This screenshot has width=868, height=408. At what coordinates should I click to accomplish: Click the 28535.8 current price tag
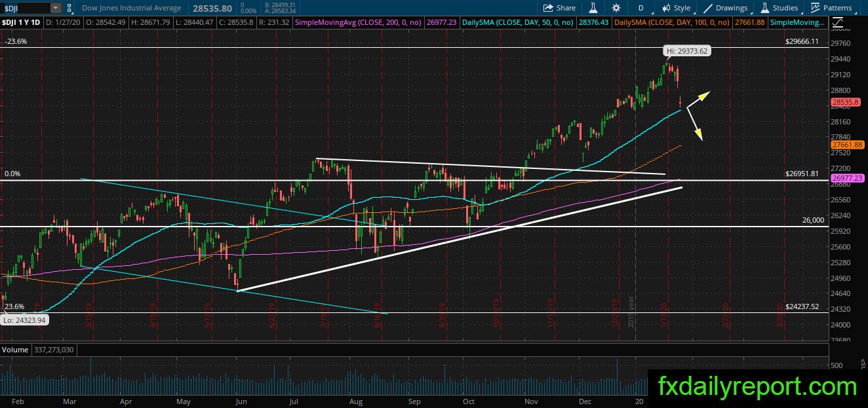point(845,102)
